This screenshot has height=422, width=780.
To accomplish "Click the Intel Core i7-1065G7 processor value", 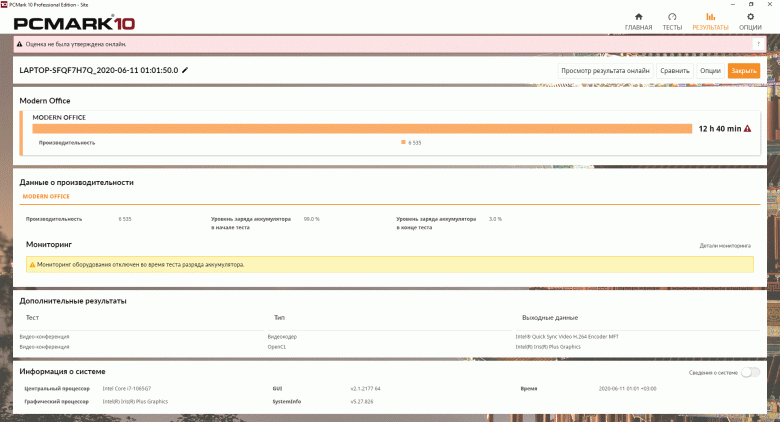I will point(126,389).
